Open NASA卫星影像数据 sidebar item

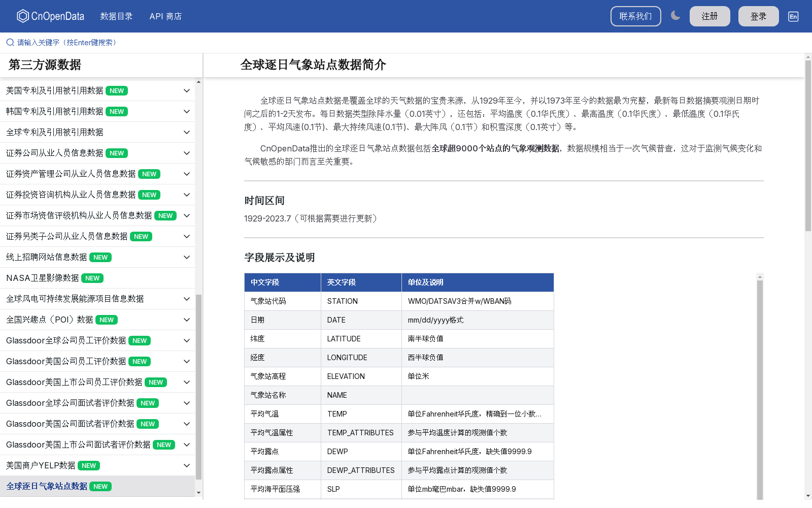point(97,278)
